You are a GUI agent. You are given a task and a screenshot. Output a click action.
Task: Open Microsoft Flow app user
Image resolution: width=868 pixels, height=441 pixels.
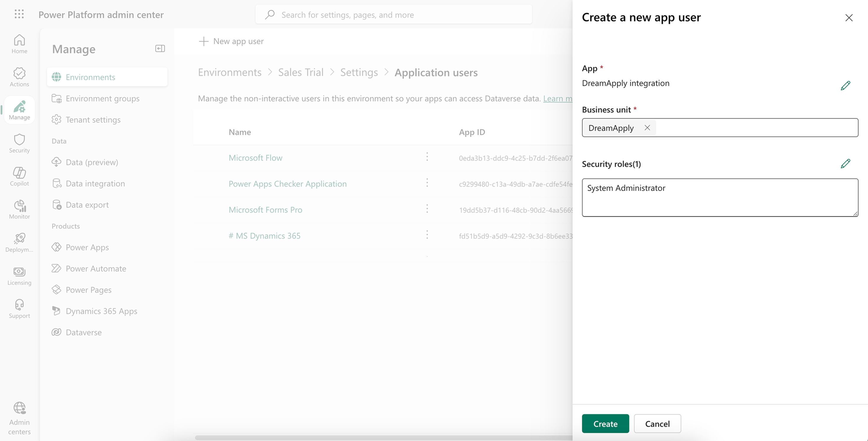pyautogui.click(x=256, y=158)
